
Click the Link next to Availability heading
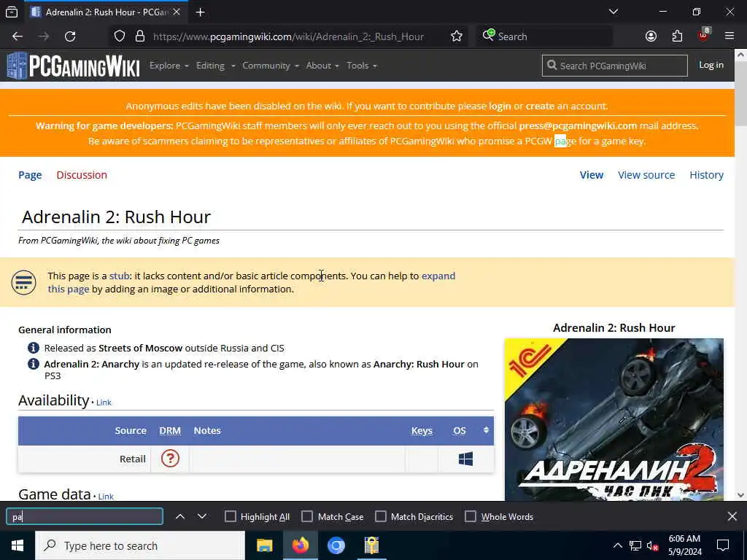[104, 402]
